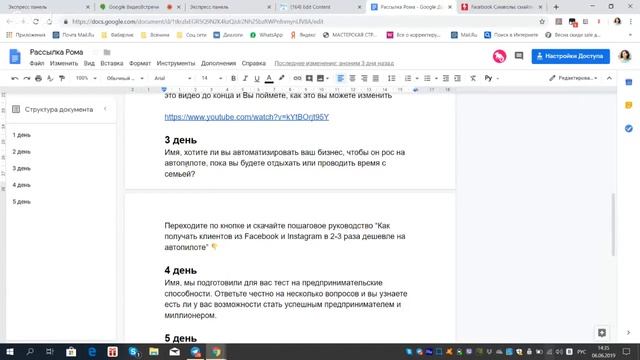Expand numbered list style options
The height and width of the screenshot is (360, 640).
417,78
